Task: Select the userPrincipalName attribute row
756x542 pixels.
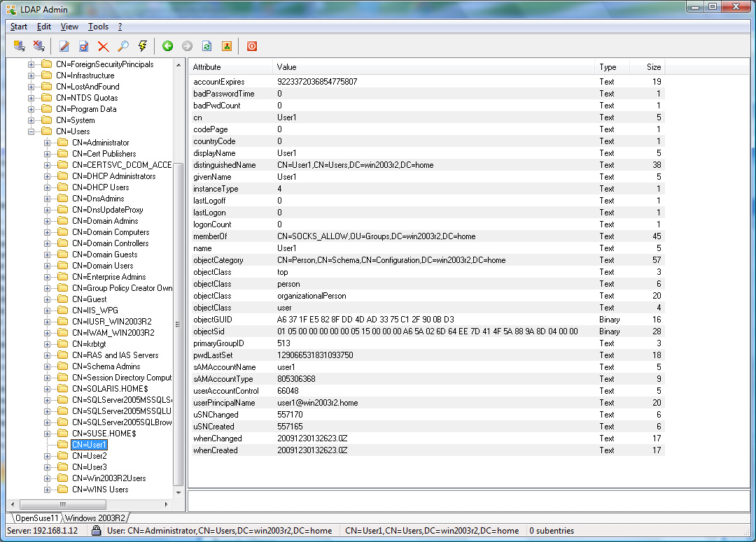Action: [427, 403]
